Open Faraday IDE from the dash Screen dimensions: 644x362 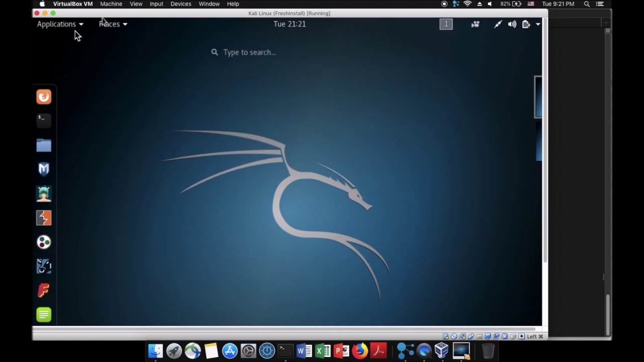[44, 291]
